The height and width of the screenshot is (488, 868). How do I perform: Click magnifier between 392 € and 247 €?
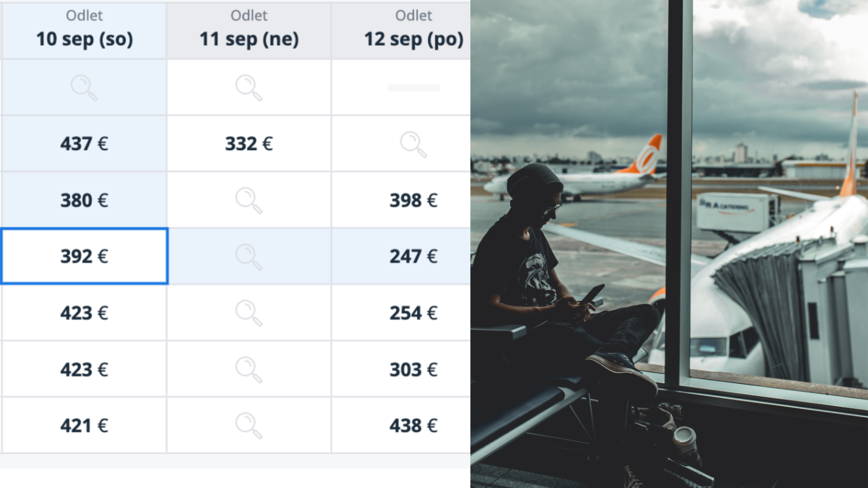click(248, 257)
